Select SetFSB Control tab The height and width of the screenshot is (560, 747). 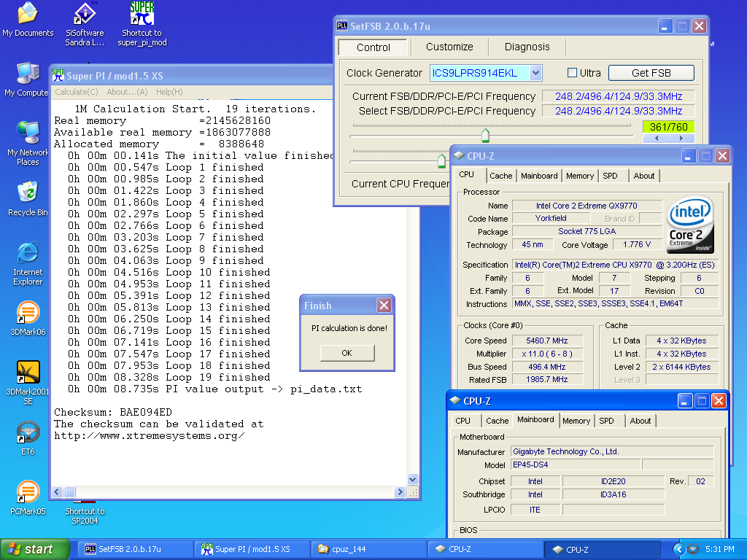pyautogui.click(x=373, y=47)
